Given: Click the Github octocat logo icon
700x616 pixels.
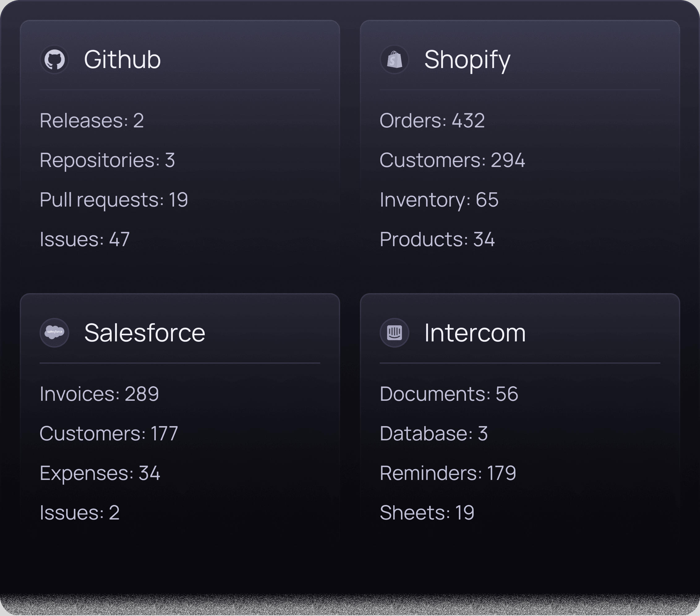Looking at the screenshot, I should pyautogui.click(x=54, y=60).
